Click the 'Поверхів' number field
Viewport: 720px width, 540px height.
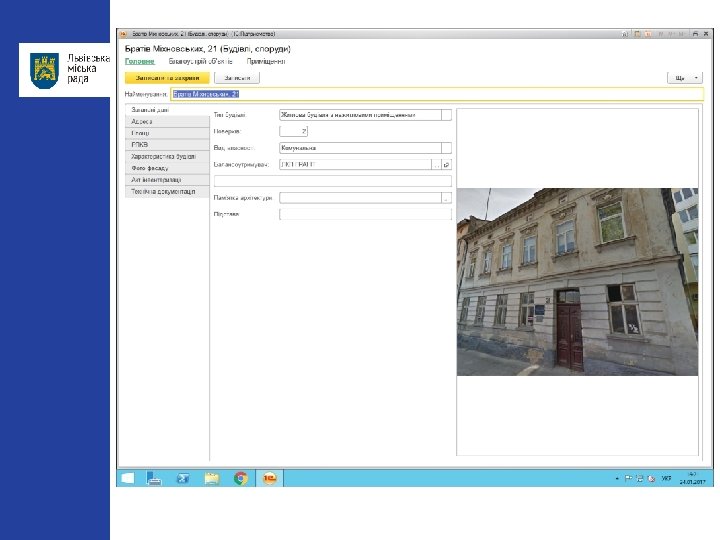click(x=293, y=131)
